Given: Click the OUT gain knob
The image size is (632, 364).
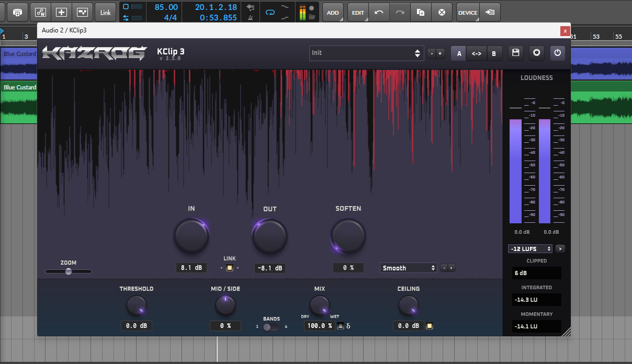Looking at the screenshot, I should [270, 236].
